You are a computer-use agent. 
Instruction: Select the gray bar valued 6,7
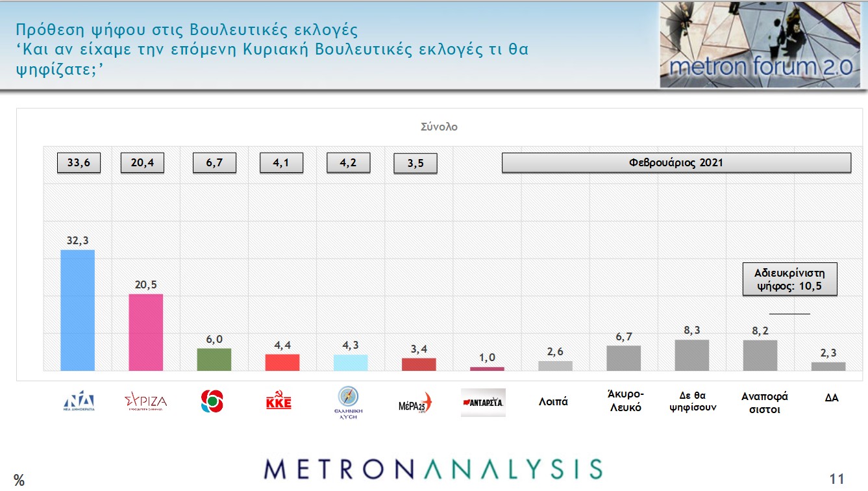pyautogui.click(x=624, y=359)
